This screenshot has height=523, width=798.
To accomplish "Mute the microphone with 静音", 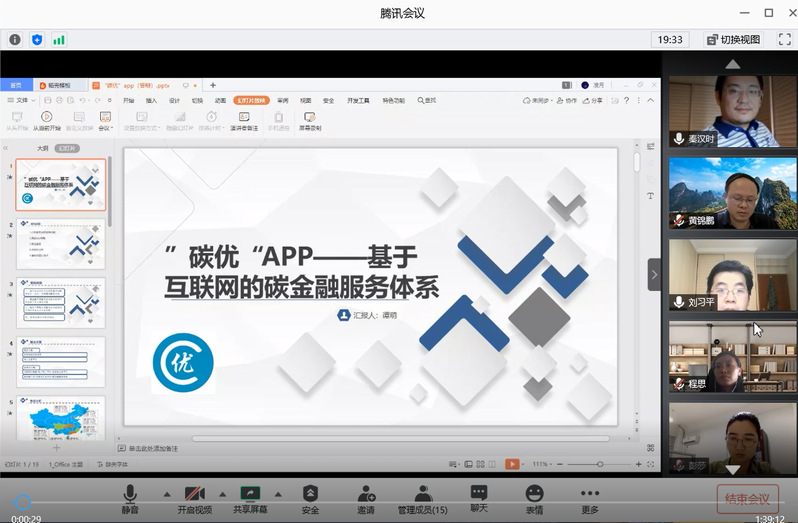I will [130, 496].
